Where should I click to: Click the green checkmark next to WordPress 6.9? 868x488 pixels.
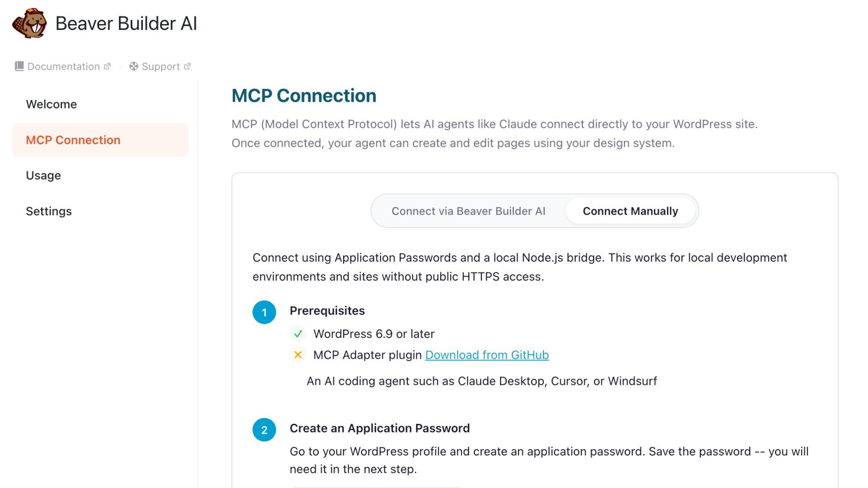pyautogui.click(x=298, y=334)
